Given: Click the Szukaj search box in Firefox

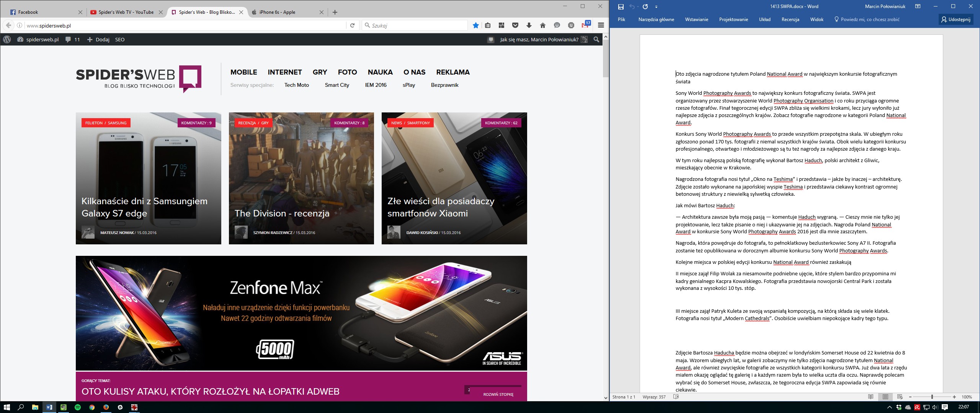Looking at the screenshot, I should [x=415, y=26].
